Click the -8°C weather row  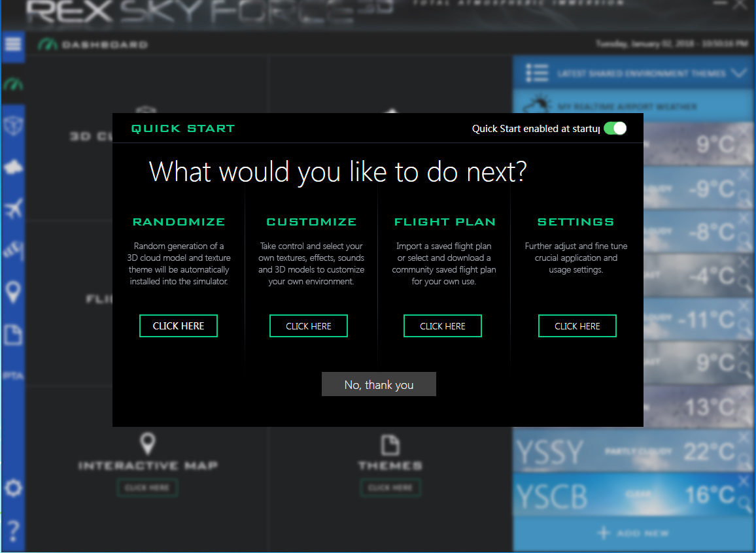pos(698,231)
